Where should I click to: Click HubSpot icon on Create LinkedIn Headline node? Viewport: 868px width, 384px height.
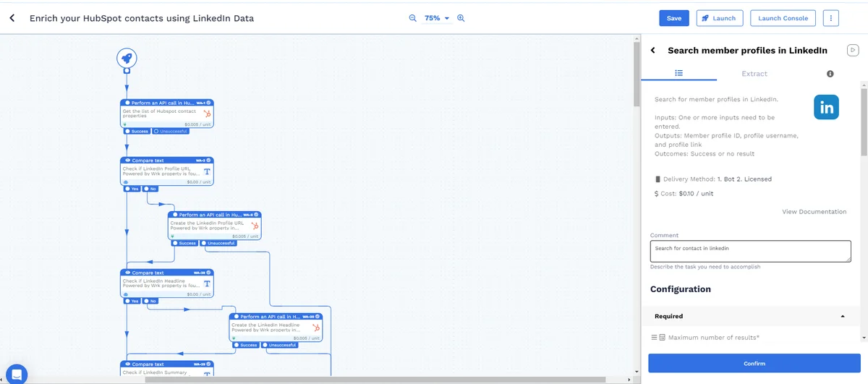(x=316, y=328)
